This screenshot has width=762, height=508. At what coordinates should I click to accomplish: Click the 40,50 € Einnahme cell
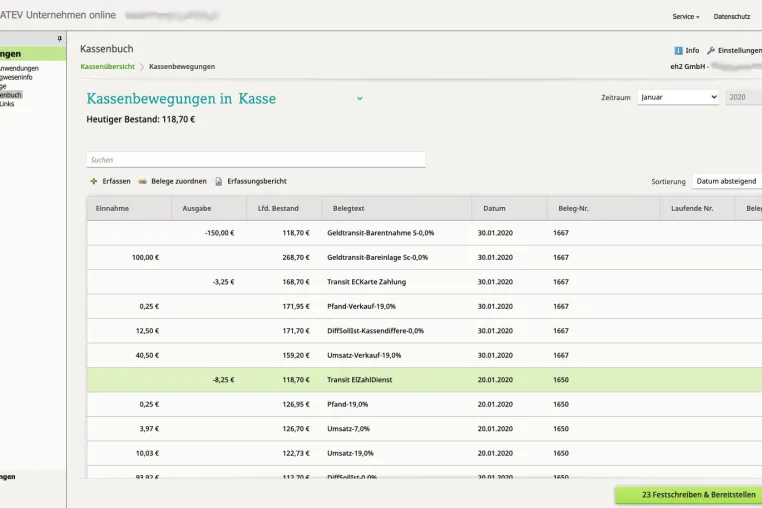pyautogui.click(x=147, y=355)
